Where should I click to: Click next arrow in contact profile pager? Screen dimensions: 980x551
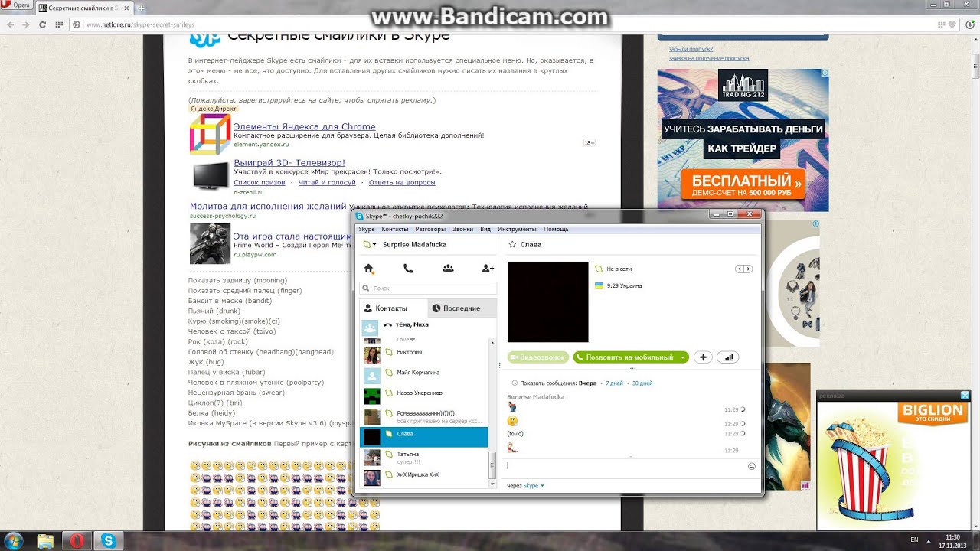tap(748, 269)
